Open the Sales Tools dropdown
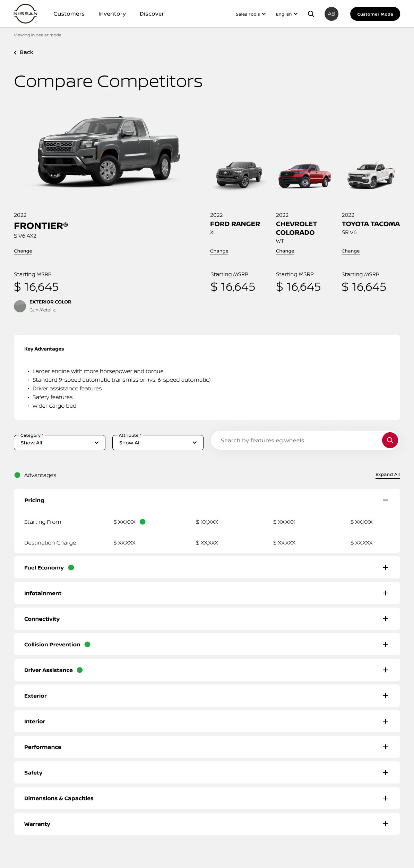This screenshot has width=414, height=868. point(251,14)
